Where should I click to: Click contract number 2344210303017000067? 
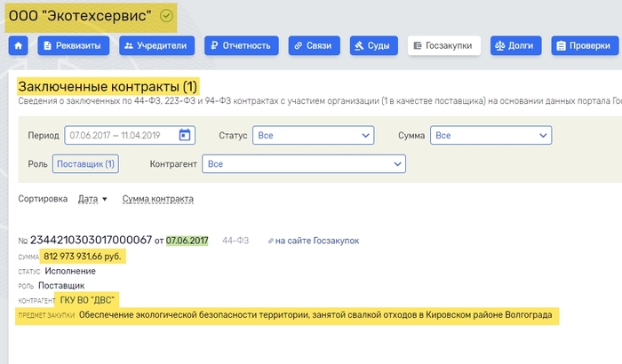[91, 241]
